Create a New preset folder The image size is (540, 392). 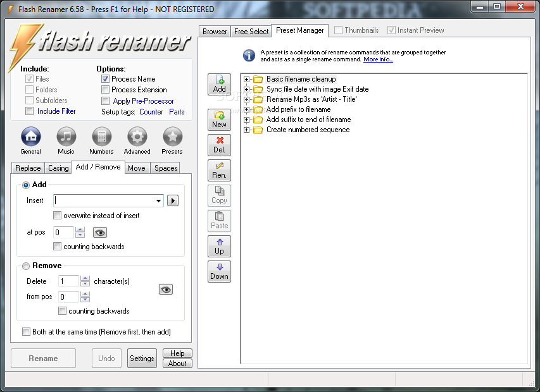pos(220,119)
